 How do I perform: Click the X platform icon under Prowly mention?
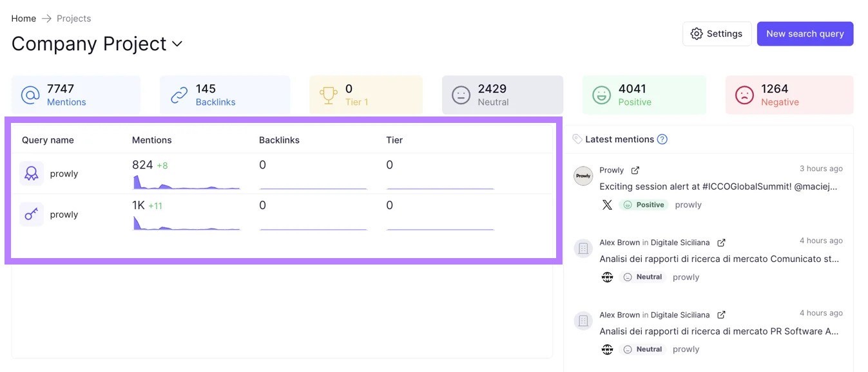[x=606, y=204]
